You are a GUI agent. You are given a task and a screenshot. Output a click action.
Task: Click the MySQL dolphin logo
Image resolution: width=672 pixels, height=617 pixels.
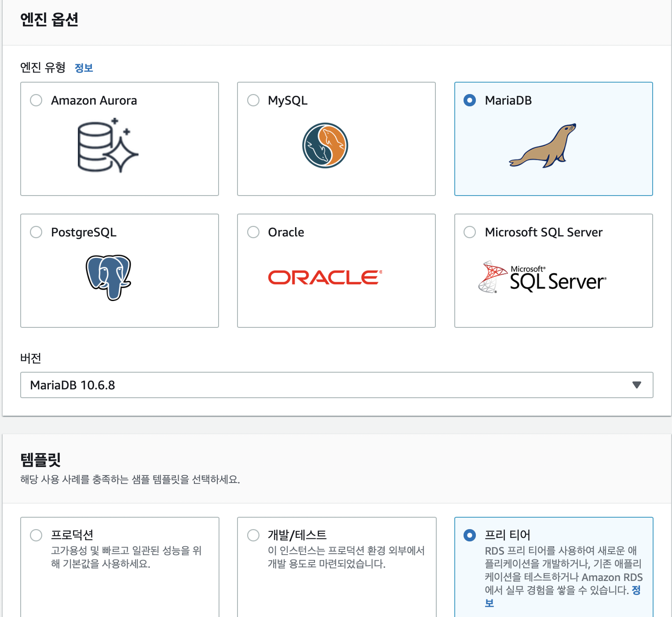325,145
